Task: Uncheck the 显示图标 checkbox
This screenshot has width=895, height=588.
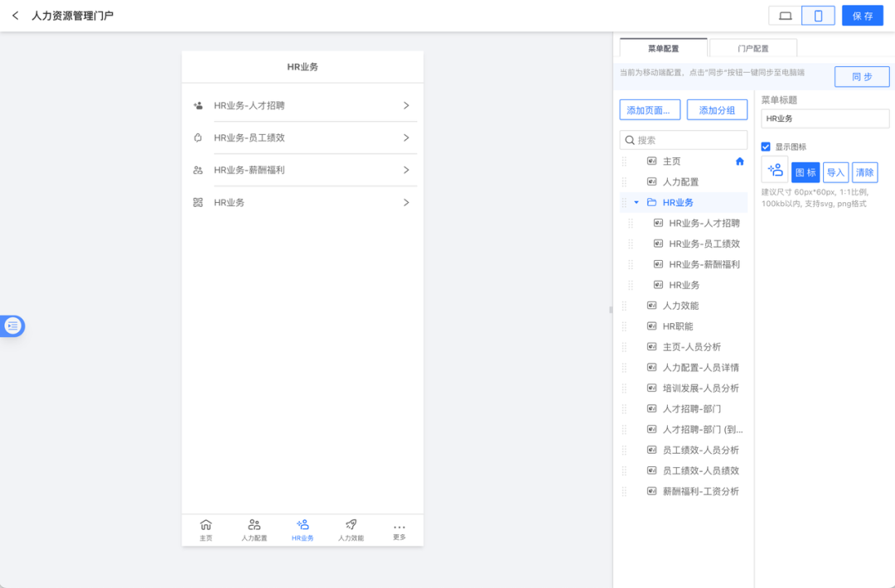Action: pos(765,147)
